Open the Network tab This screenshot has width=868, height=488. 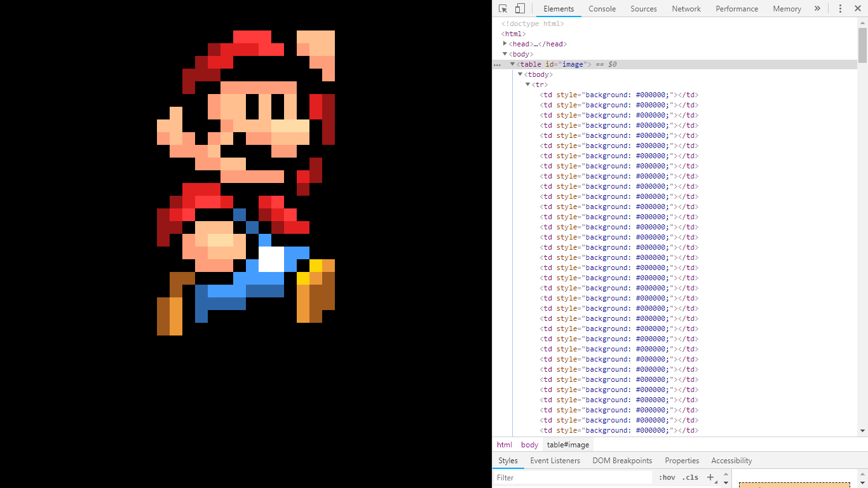pos(686,9)
